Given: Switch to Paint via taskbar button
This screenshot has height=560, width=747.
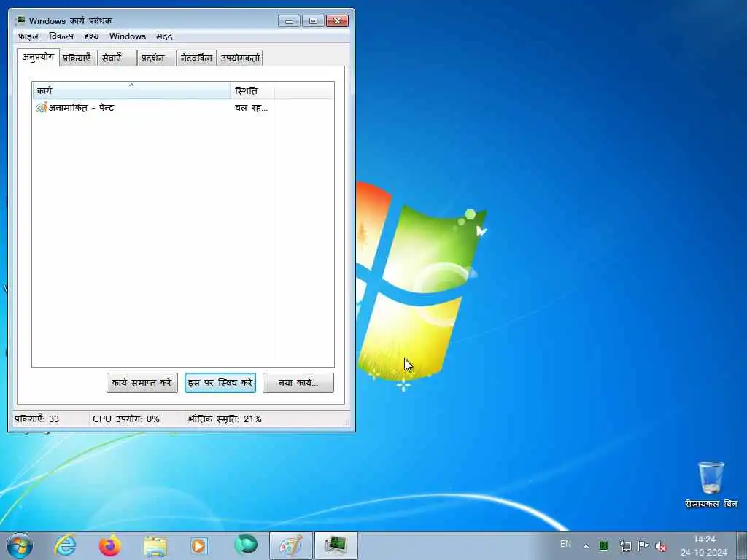Looking at the screenshot, I should pos(290,545).
